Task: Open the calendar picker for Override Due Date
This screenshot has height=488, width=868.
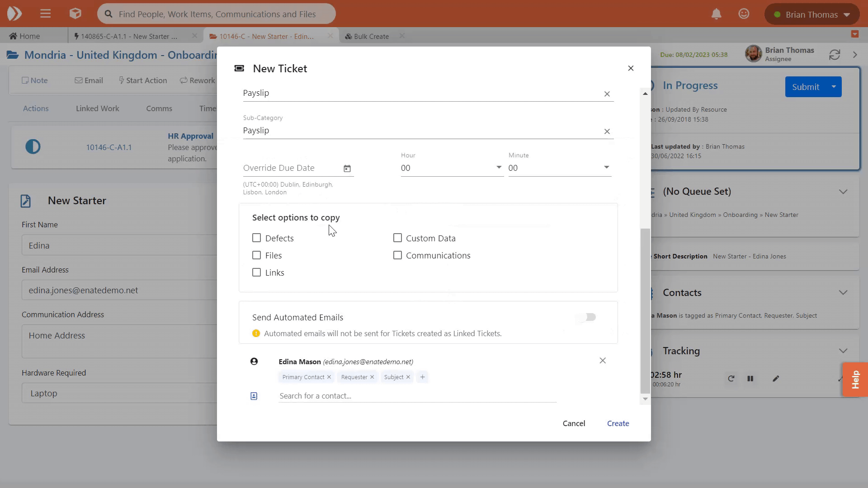Action: coord(347,169)
